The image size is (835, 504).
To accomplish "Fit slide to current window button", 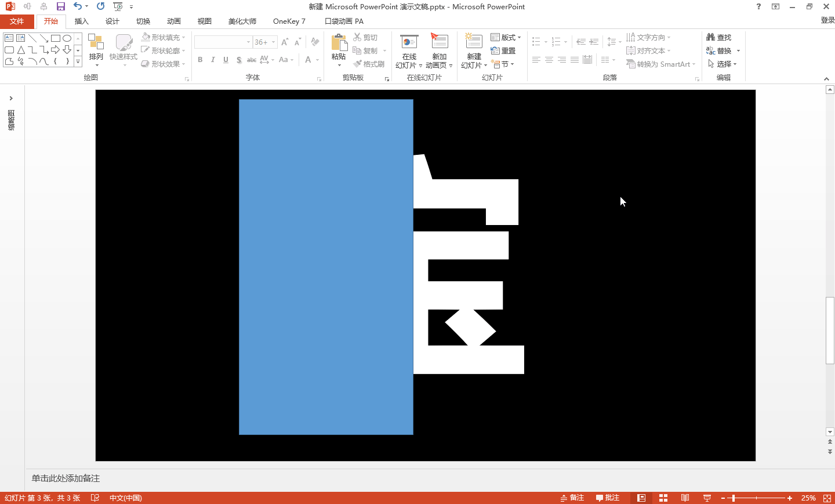I will point(827,498).
